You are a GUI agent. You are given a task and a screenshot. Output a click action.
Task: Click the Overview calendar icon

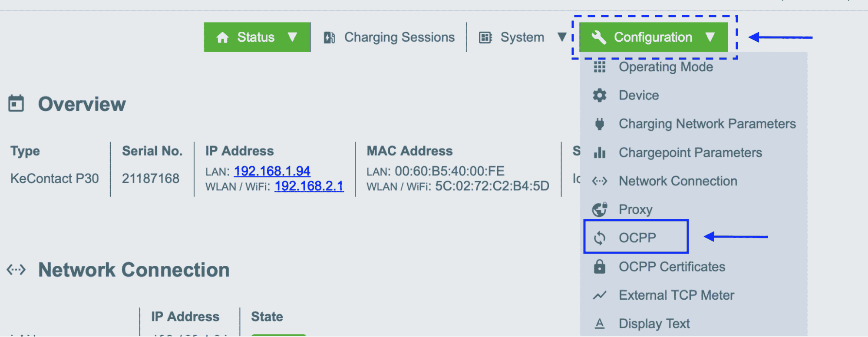click(x=16, y=103)
